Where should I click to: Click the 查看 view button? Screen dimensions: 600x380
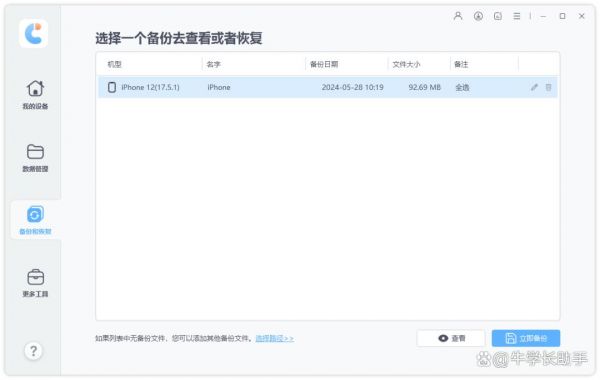pos(451,338)
